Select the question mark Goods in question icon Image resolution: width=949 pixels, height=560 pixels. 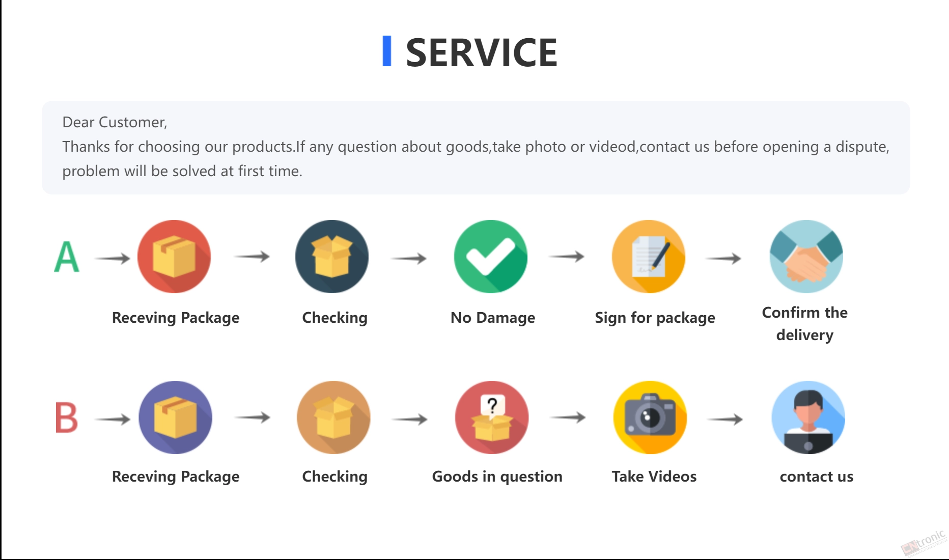tap(492, 417)
